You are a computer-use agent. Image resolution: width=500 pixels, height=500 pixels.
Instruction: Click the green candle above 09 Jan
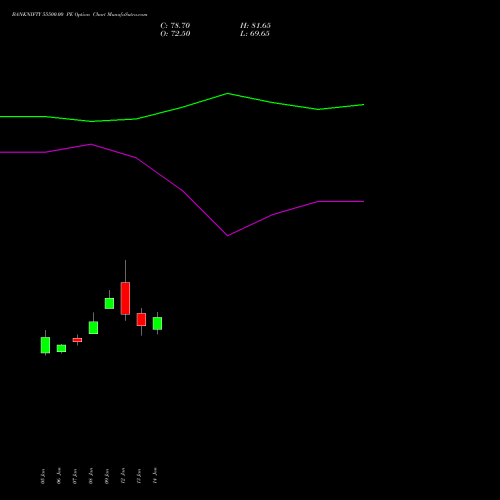point(109,303)
